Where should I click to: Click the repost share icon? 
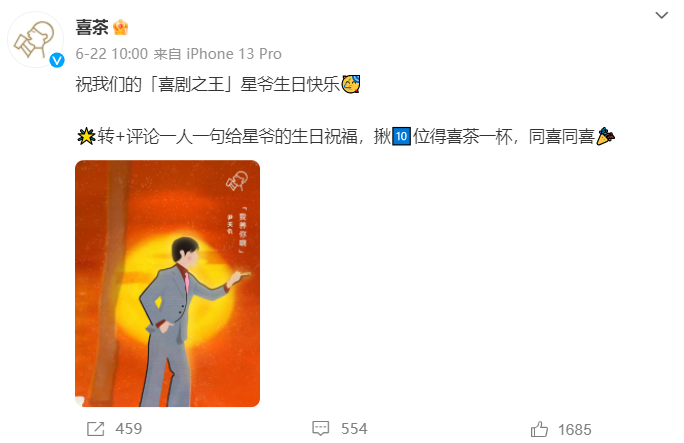[x=96, y=429]
